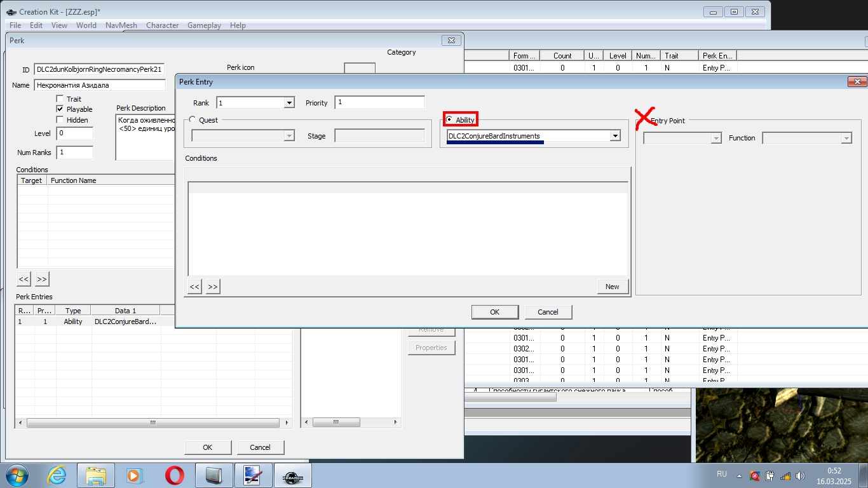This screenshot has width=868, height=488.
Task: Click the Windows Start orb
Action: 17,475
